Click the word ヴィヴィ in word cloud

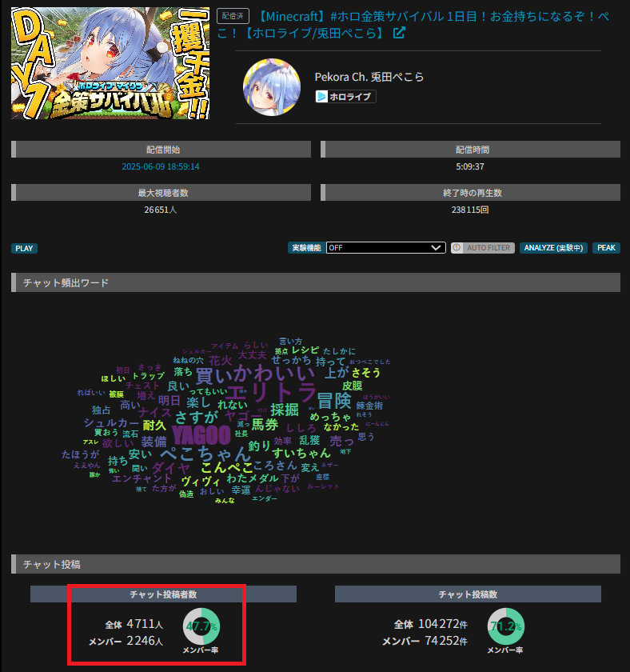pyautogui.click(x=201, y=482)
